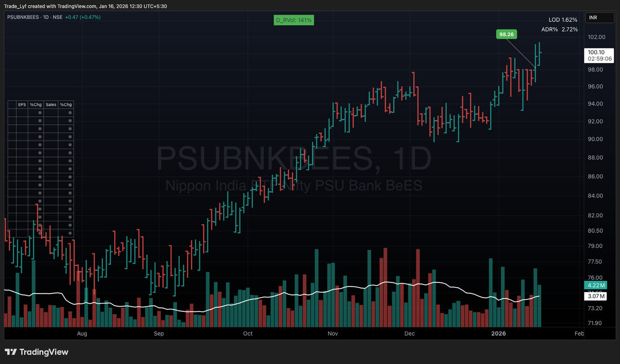Click the 4.22M volume value label
Screen dimensions: 620x364
coord(596,285)
